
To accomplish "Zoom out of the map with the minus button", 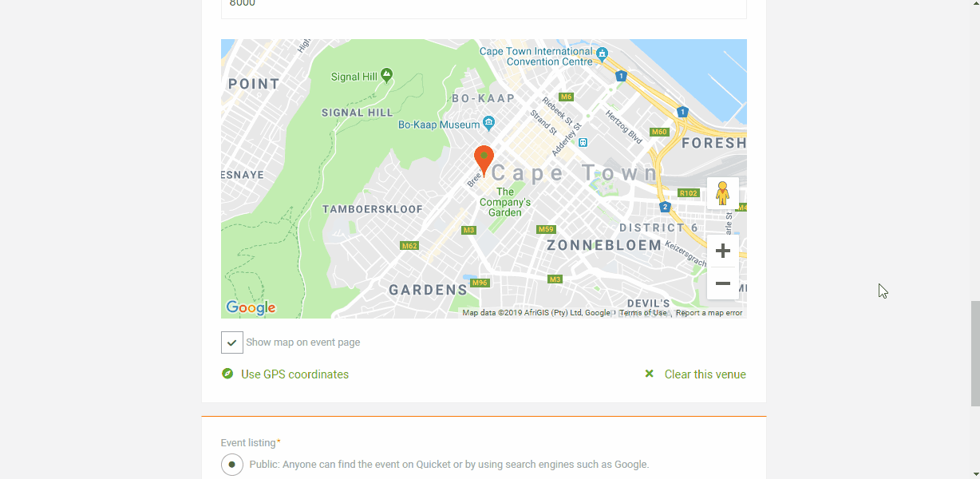I will coord(722,283).
